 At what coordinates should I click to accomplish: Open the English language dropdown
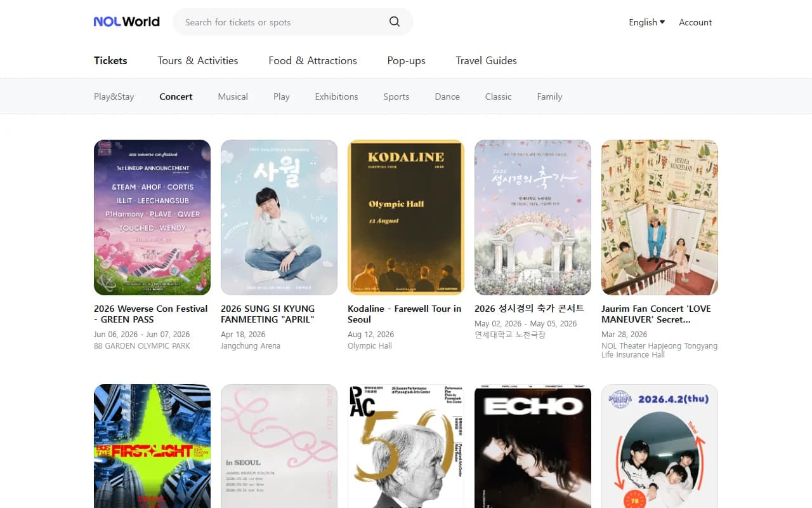click(x=646, y=22)
